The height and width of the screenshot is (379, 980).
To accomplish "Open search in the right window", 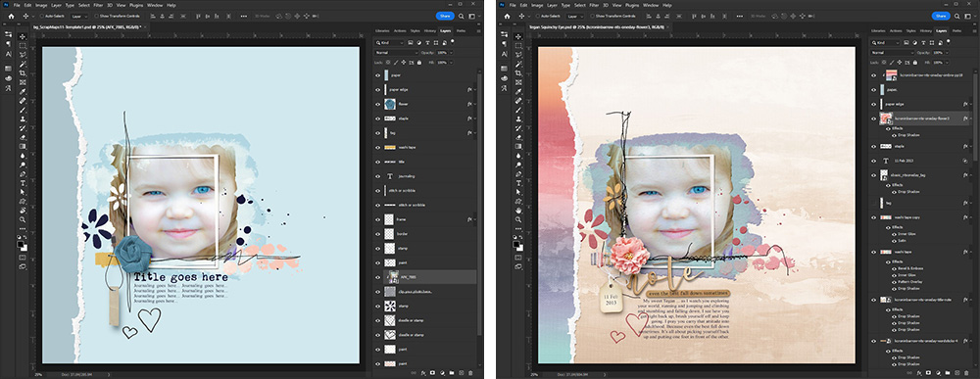I will (x=956, y=17).
